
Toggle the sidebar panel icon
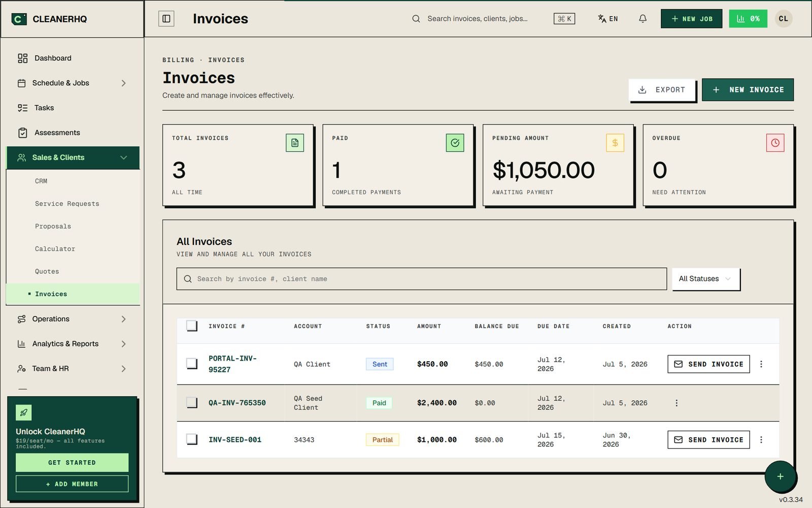(166, 19)
